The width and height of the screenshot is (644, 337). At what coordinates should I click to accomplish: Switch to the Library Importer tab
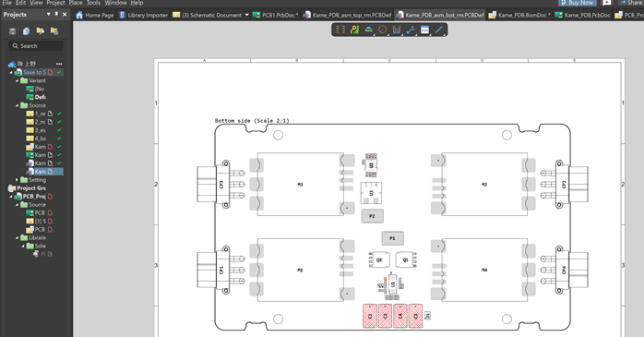(144, 15)
